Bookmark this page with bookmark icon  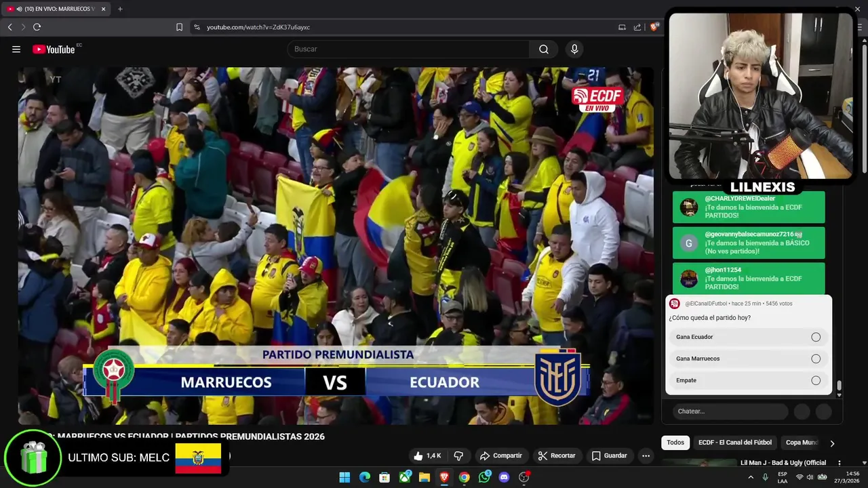tap(179, 27)
